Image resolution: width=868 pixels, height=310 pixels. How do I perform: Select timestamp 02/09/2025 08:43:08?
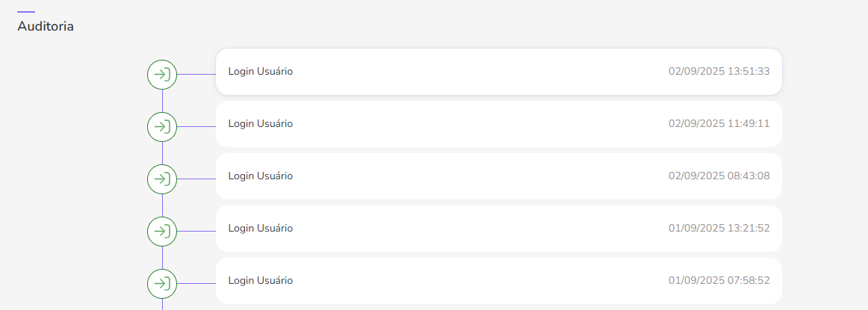point(719,176)
